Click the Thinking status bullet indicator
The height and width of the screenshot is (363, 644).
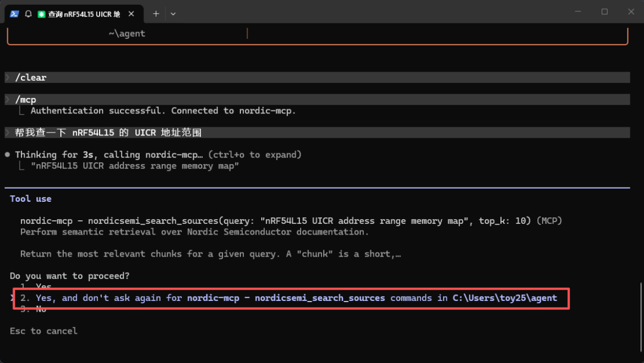[7, 155]
